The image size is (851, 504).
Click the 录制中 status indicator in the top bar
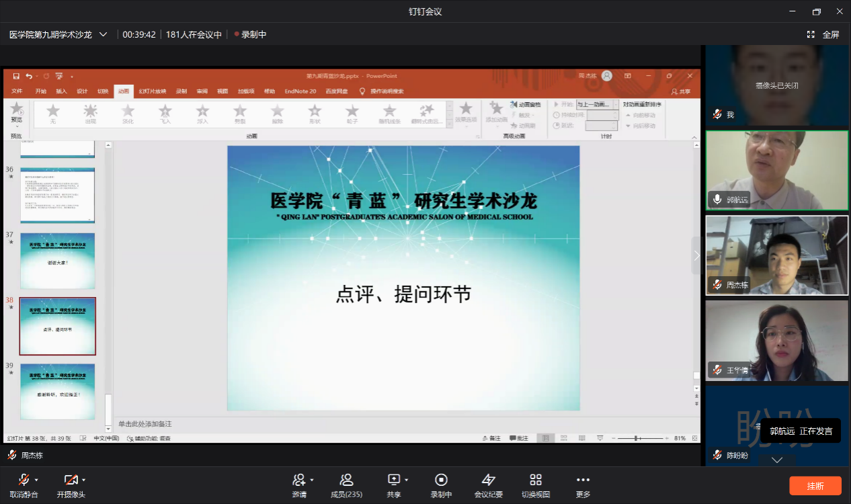pos(250,34)
